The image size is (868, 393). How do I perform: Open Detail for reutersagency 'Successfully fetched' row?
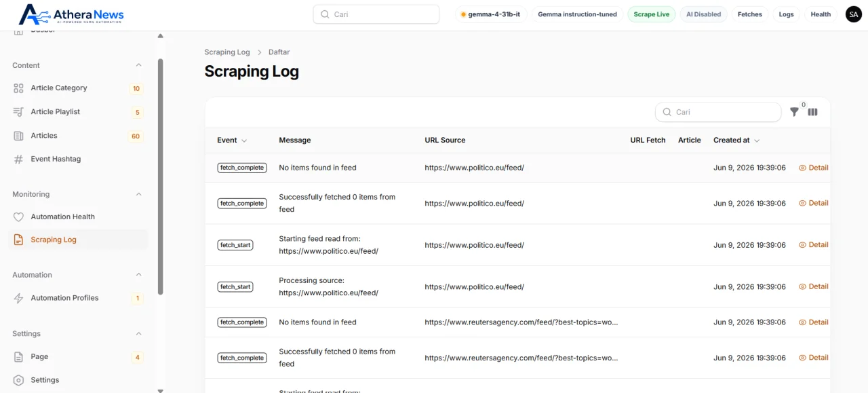tap(813, 358)
